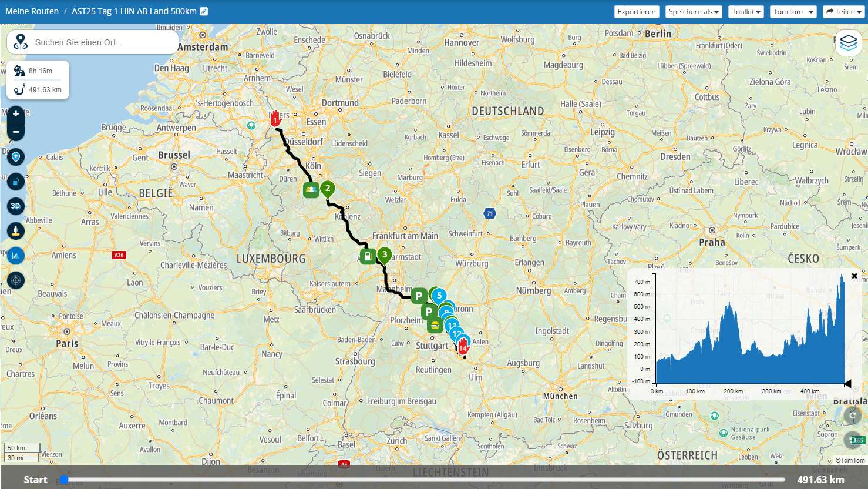Close the elevation profile panel
The image size is (868, 489).
pyautogui.click(x=854, y=276)
